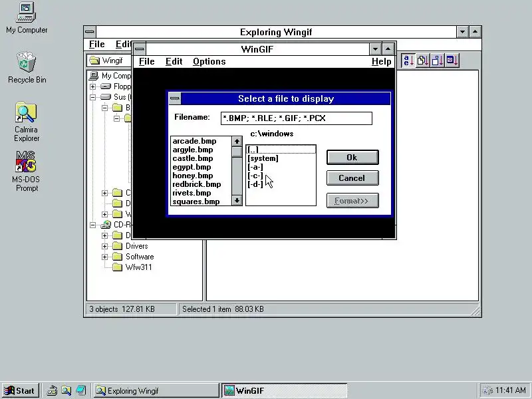Click Cancel in file dialog

pyautogui.click(x=352, y=178)
